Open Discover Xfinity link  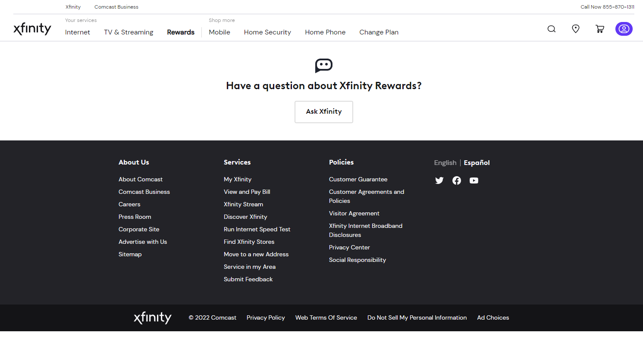coord(245,217)
